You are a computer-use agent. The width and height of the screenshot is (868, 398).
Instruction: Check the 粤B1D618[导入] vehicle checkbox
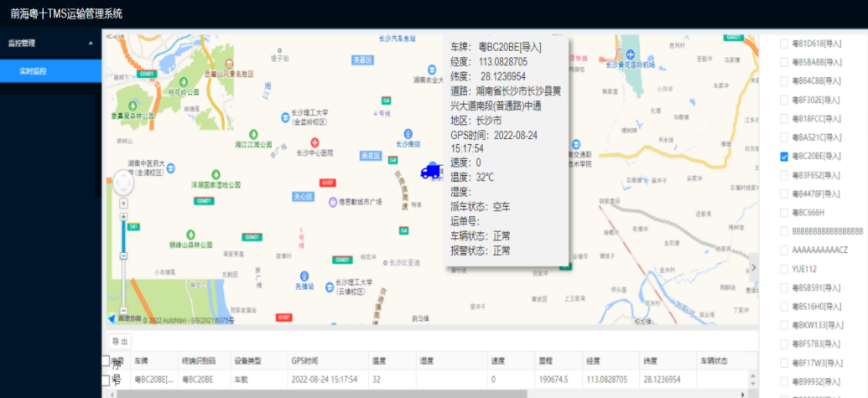coord(784,43)
